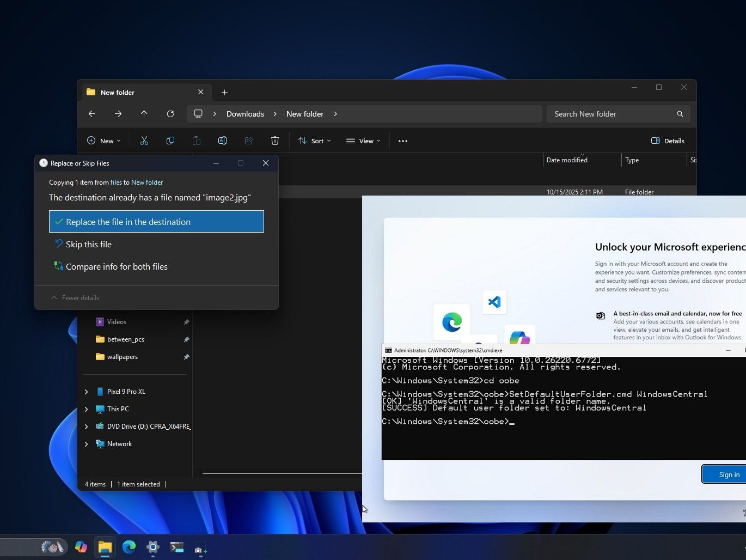
Task: Open the See more ellipsis menu
Action: point(403,141)
